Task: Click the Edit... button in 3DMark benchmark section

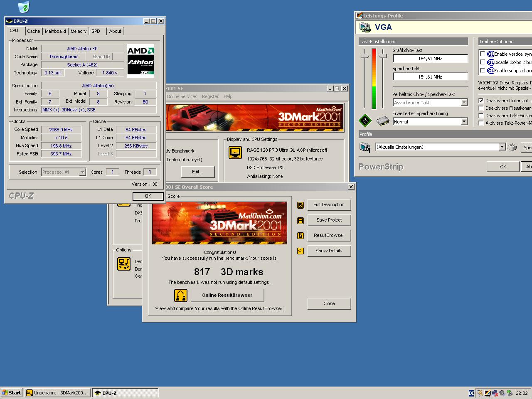Action: [197, 172]
